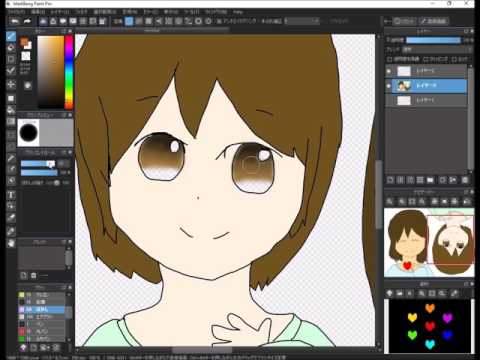The image size is (480, 360).
Task: Select the Gradient tool
Action: 11,121
